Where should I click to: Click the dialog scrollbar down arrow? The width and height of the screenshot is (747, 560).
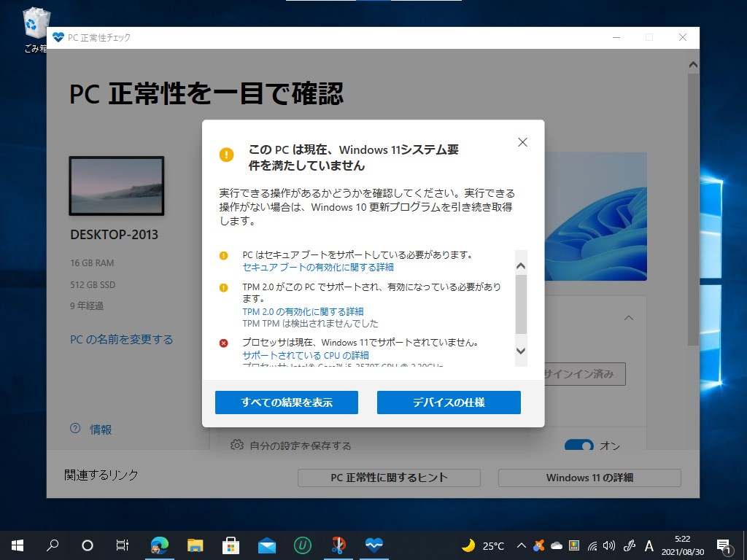521,351
